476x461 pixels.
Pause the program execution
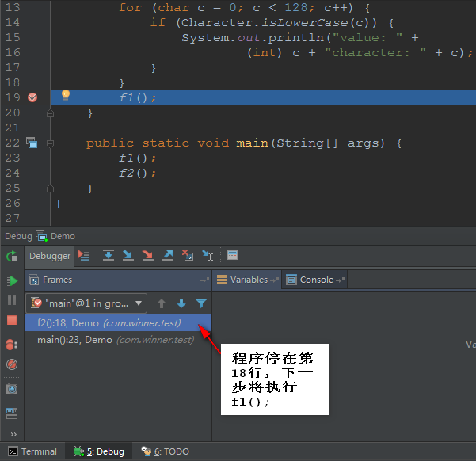[12, 300]
